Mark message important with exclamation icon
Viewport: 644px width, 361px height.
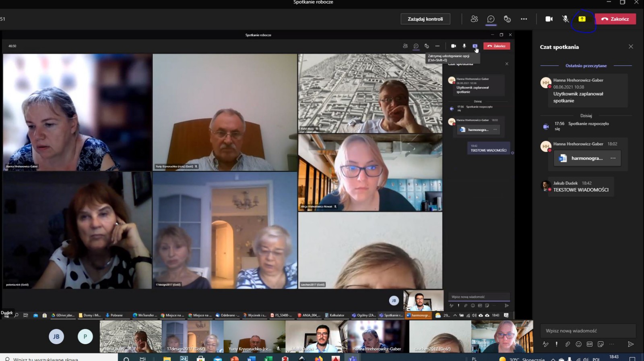pos(557,344)
